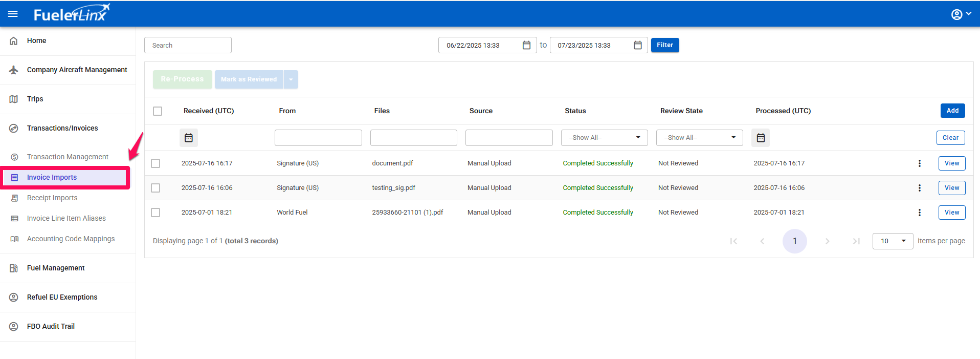Screen dimensions: 980x359
Task: Check the box for the testing_sig.pdf row
Action: click(155, 188)
